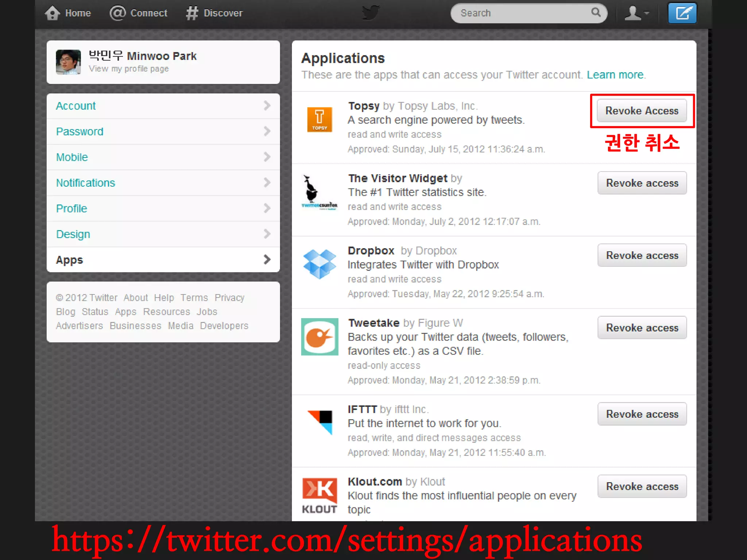The height and width of the screenshot is (560, 747).
Task: Click the Tweetake app icon
Action: 320,337
